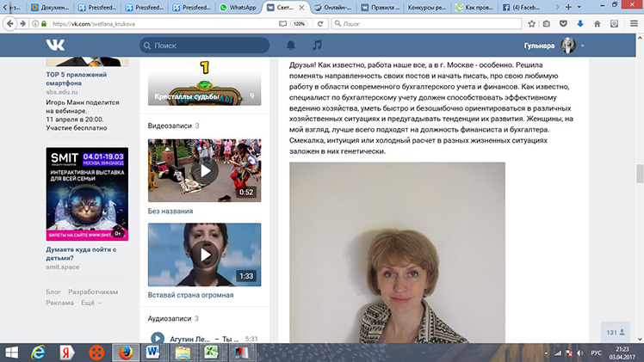Viewport: 644px width, 362px height.
Task: Open Видеозаписи section header
Action: [170, 126]
